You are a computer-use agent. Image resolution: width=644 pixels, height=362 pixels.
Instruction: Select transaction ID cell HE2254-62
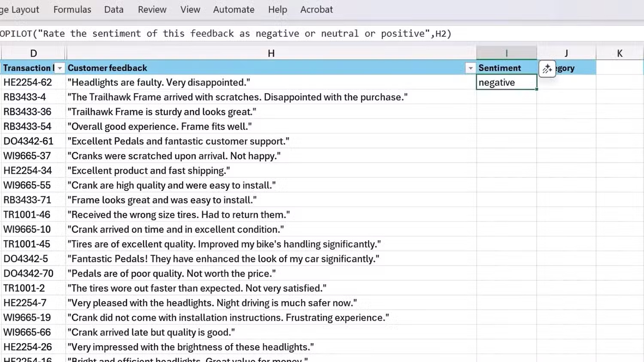pos(28,82)
